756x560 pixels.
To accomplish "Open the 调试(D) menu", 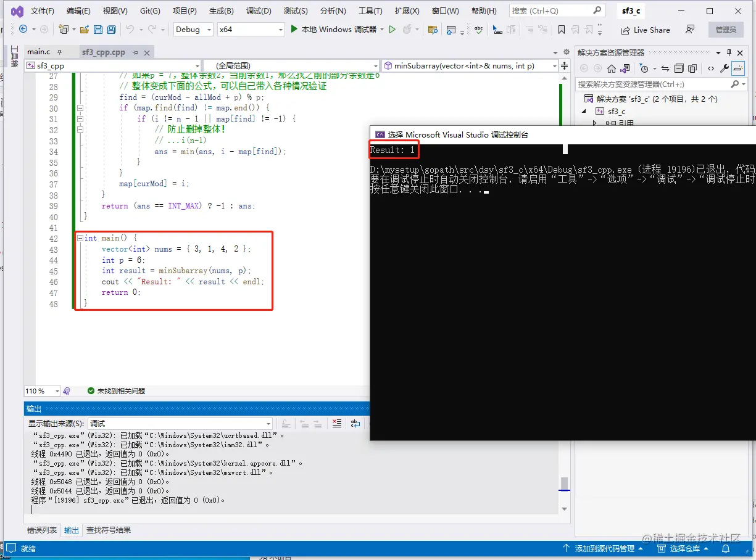I will pyautogui.click(x=259, y=11).
